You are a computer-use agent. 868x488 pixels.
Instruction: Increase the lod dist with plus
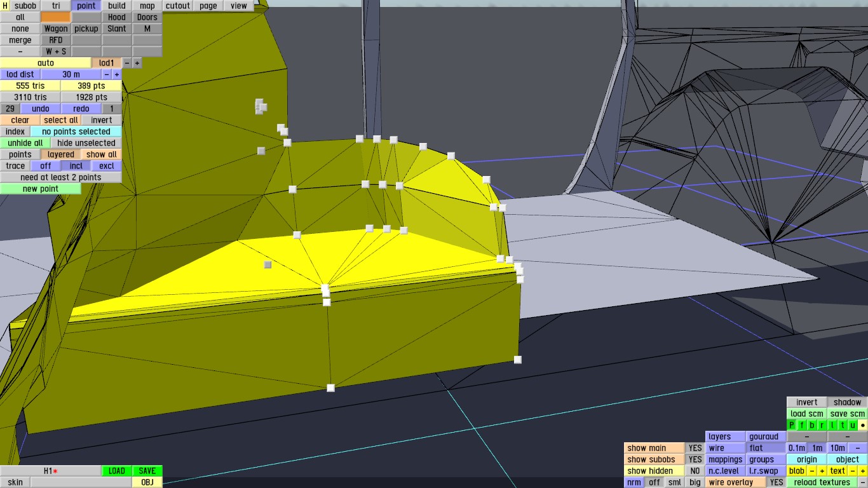point(117,74)
